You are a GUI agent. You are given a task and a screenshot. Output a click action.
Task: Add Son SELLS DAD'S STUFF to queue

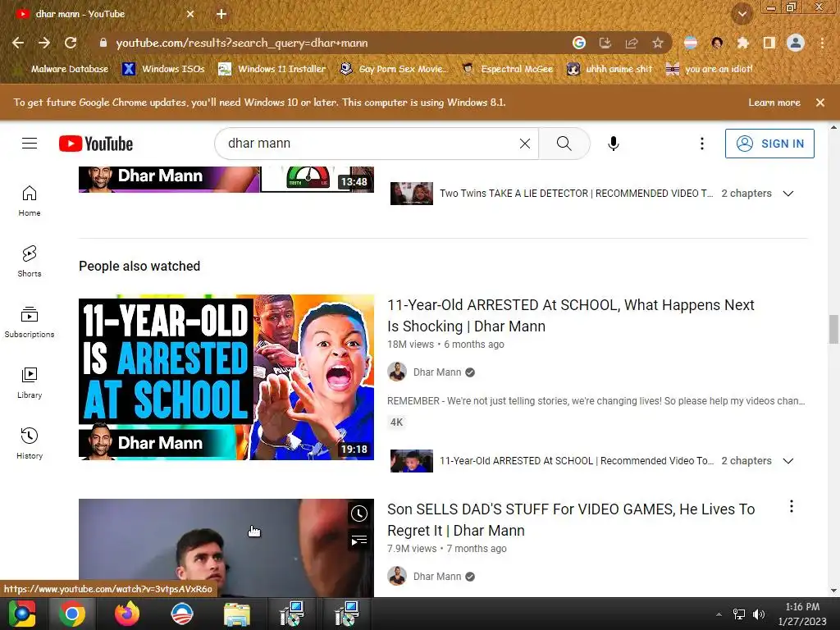point(359,541)
